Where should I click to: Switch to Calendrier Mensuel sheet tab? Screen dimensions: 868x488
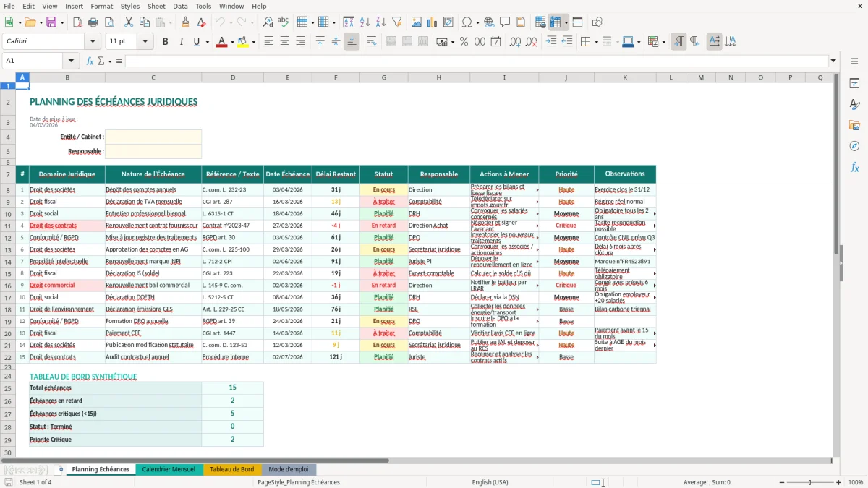click(x=169, y=469)
